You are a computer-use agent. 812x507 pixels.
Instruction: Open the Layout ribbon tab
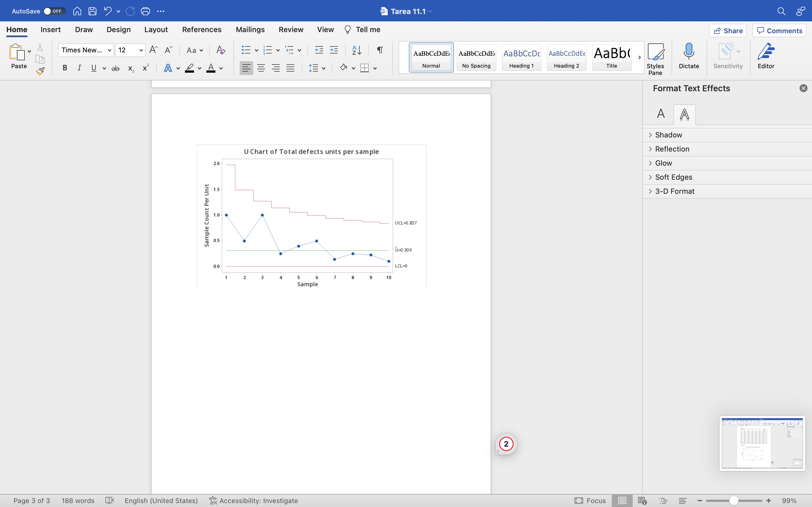click(156, 30)
